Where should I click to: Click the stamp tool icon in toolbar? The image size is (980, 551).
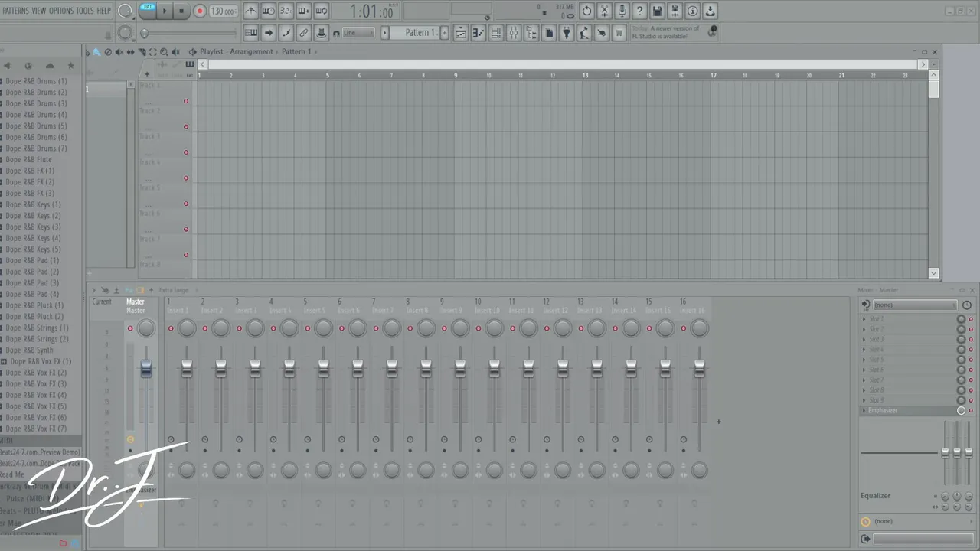point(322,32)
